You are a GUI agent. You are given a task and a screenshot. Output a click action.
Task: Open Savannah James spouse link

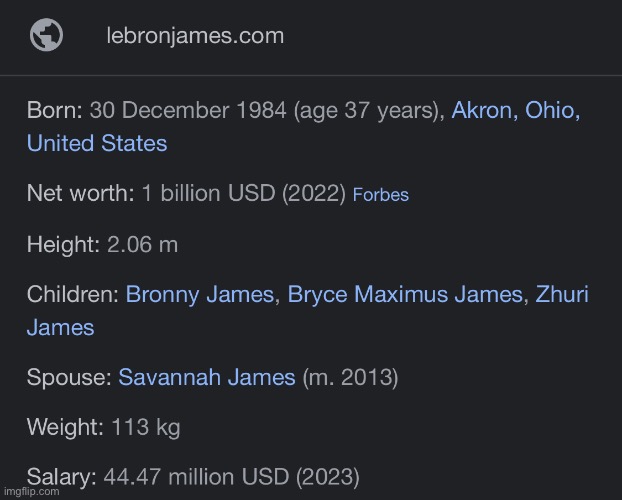click(x=207, y=378)
